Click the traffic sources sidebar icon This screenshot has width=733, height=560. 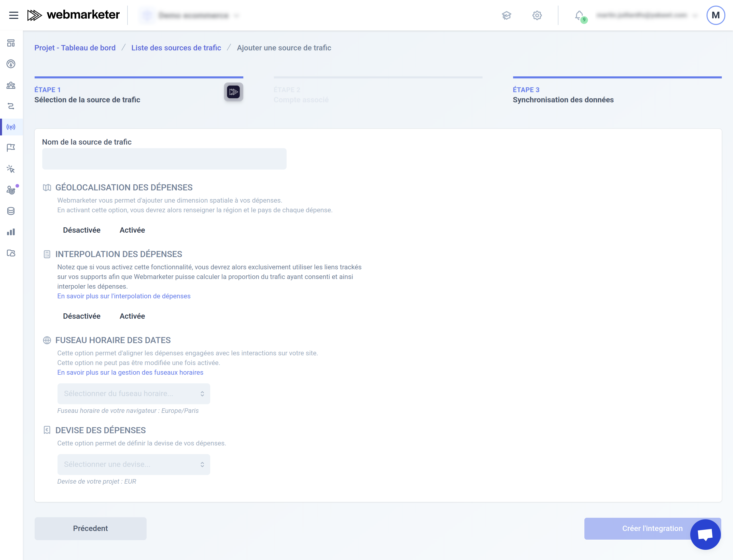11,127
